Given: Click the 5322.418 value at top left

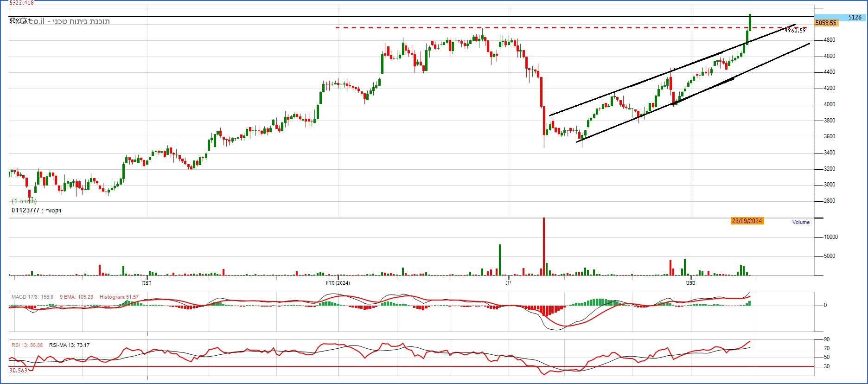Looking at the screenshot, I should [x=21, y=3].
